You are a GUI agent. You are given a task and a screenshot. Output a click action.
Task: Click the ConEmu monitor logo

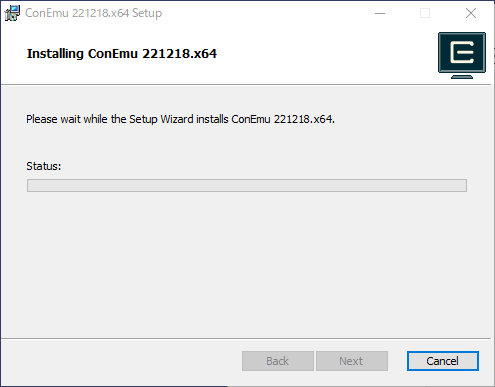(462, 55)
